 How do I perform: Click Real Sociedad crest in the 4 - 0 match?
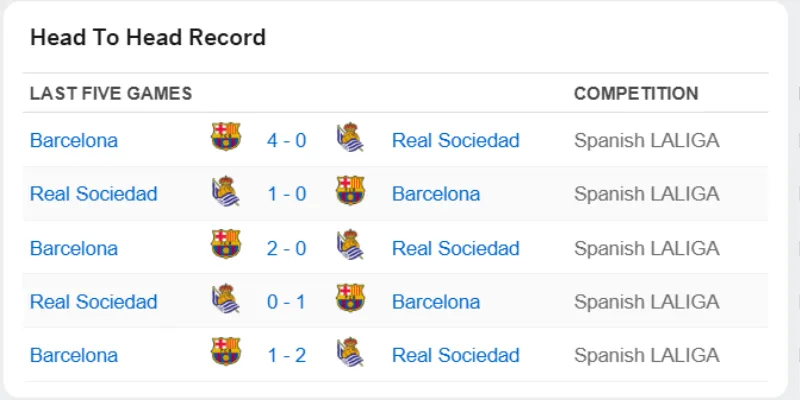[x=350, y=137]
